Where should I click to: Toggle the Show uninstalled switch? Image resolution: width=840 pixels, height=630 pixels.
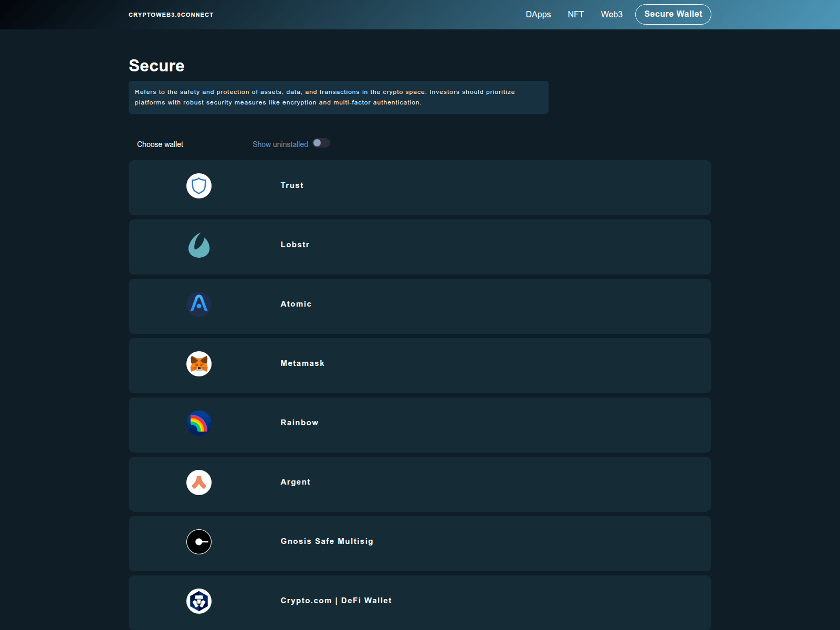pyautogui.click(x=321, y=143)
